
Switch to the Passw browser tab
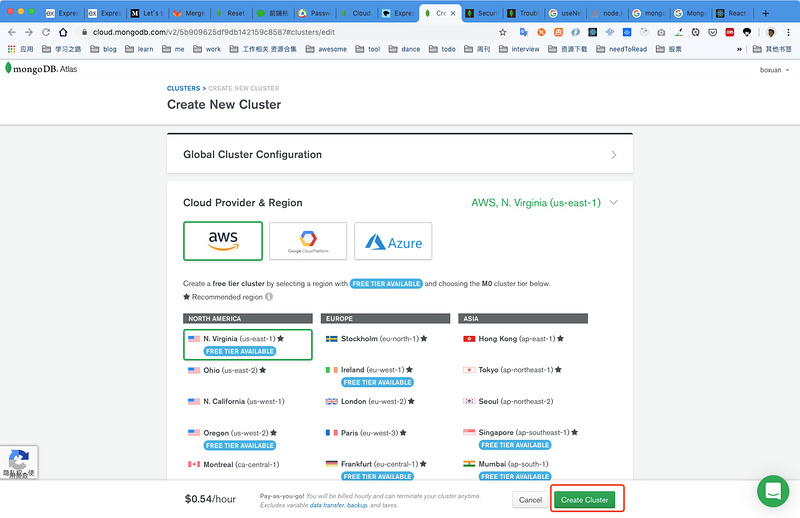[315, 13]
